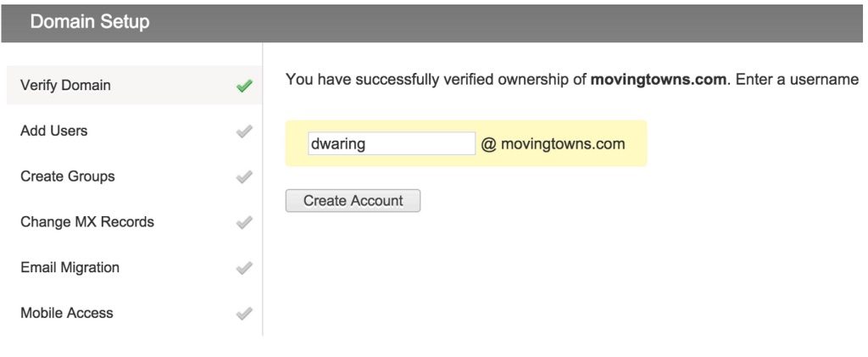Click the yellow highlighted username box area

466,143
